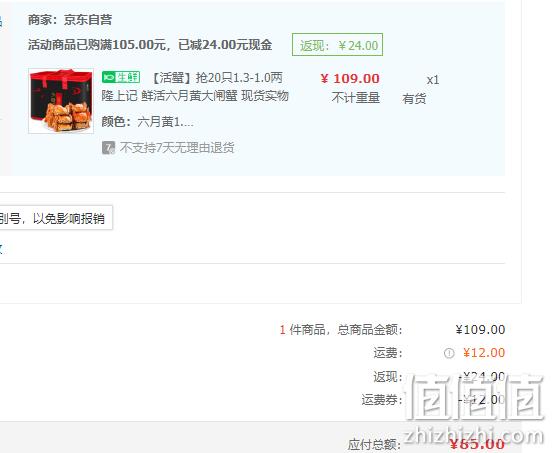Screen dimensions: 553x453
Task: Click the 有货 in-stock status text
Action: pos(414,98)
